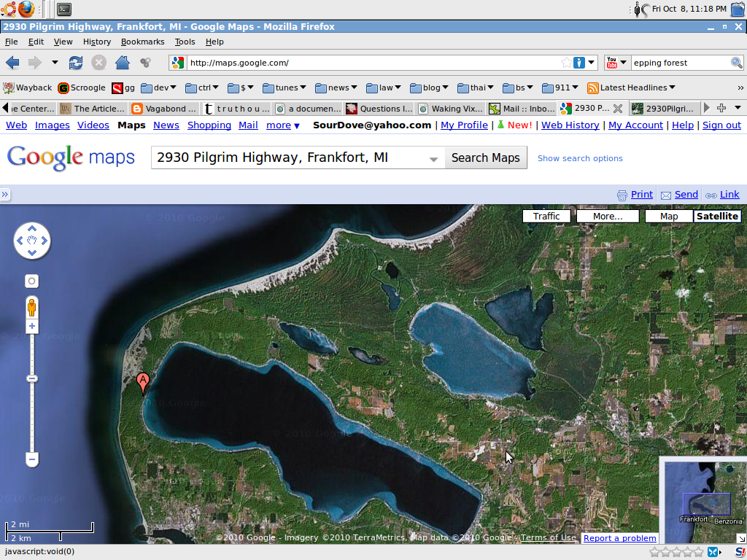The height and width of the screenshot is (560, 747).
Task: Click the Firefox home icon
Action: (x=123, y=63)
